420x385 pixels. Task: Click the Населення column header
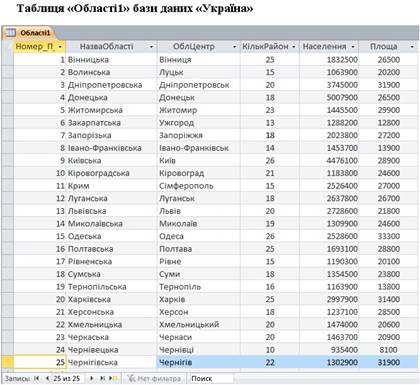(x=329, y=47)
